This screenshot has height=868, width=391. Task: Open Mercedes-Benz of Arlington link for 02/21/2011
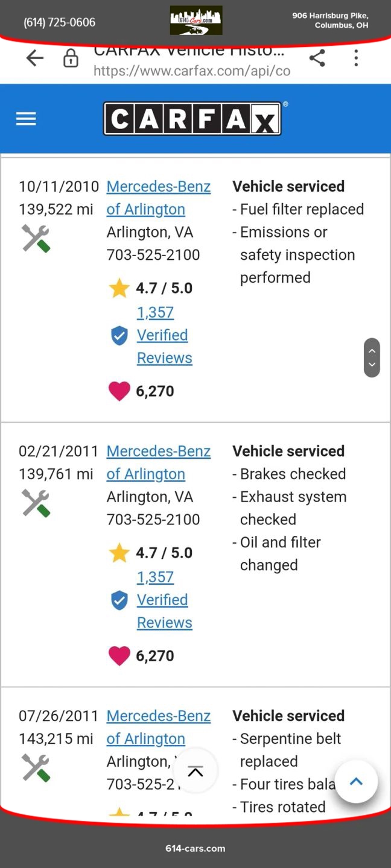[158, 462]
